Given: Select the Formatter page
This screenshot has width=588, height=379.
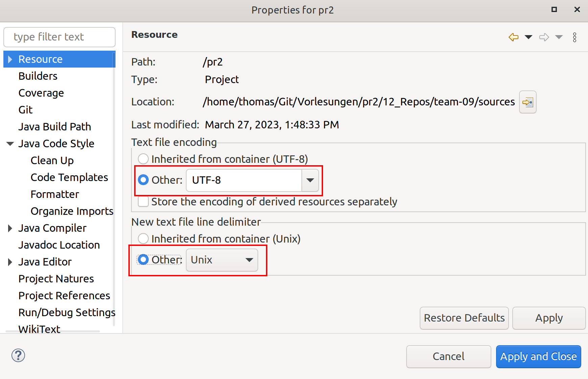Looking at the screenshot, I should (55, 194).
